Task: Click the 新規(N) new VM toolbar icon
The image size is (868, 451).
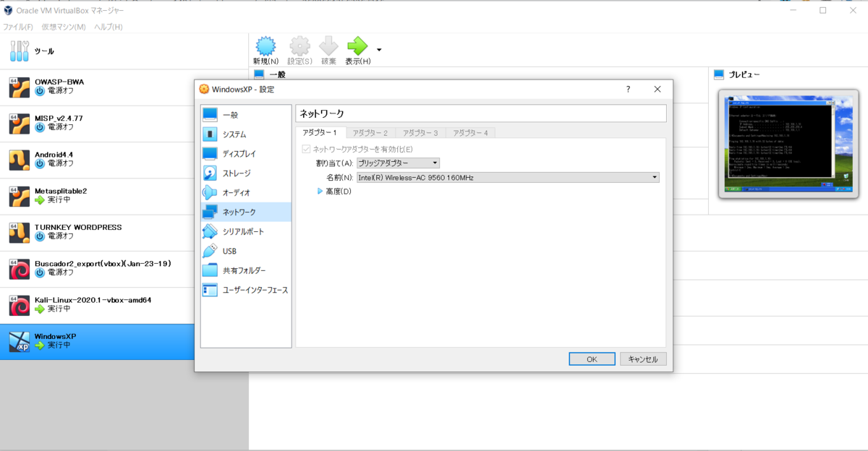Action: [x=265, y=46]
